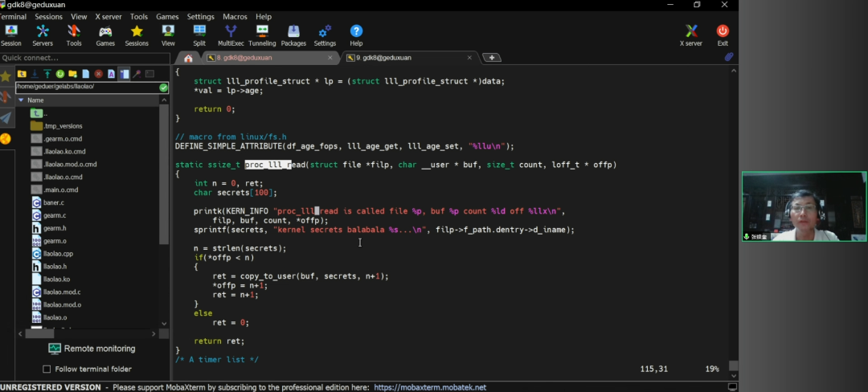Viewport: 868px width, 392px height.
Task: Go to parent folder sidebar icon
Action: point(22,74)
